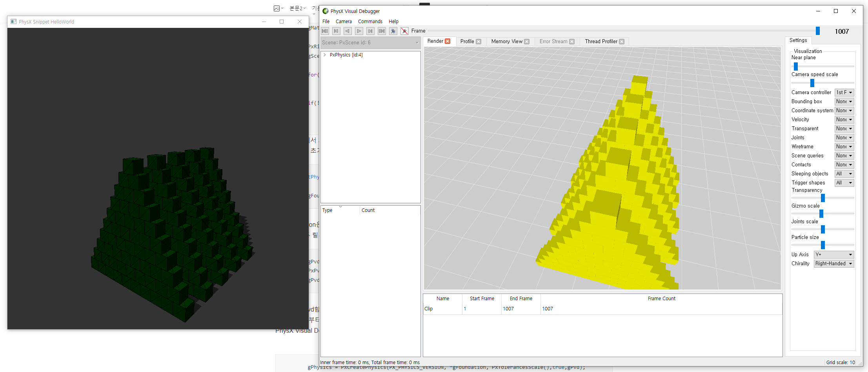This screenshot has height=372, width=868.
Task: Click the Name column header in clip table
Action: click(443, 299)
